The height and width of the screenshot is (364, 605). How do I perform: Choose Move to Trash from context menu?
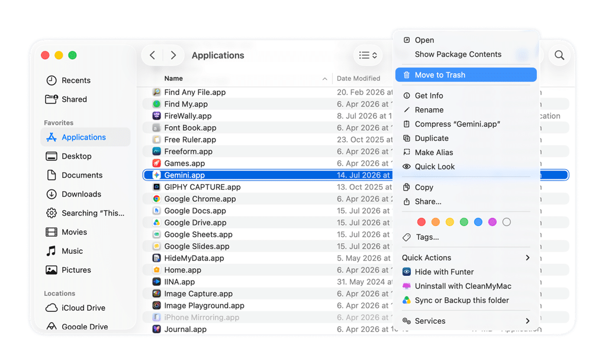tap(466, 75)
